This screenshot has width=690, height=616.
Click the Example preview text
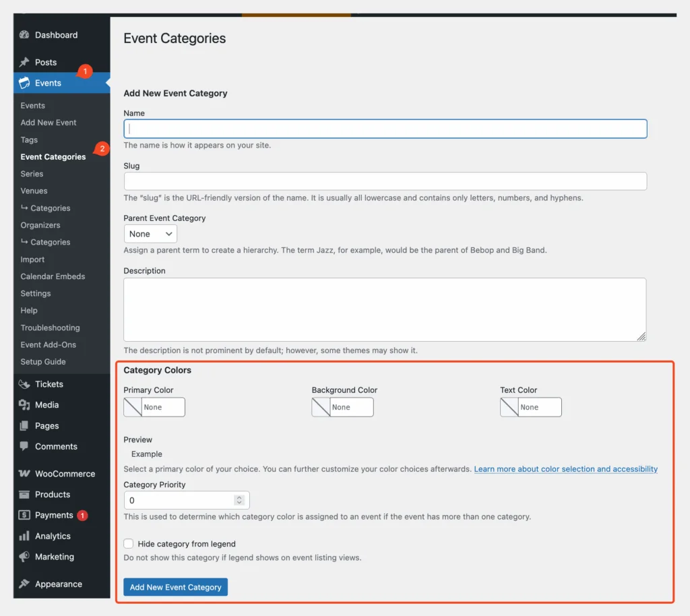pos(146,454)
